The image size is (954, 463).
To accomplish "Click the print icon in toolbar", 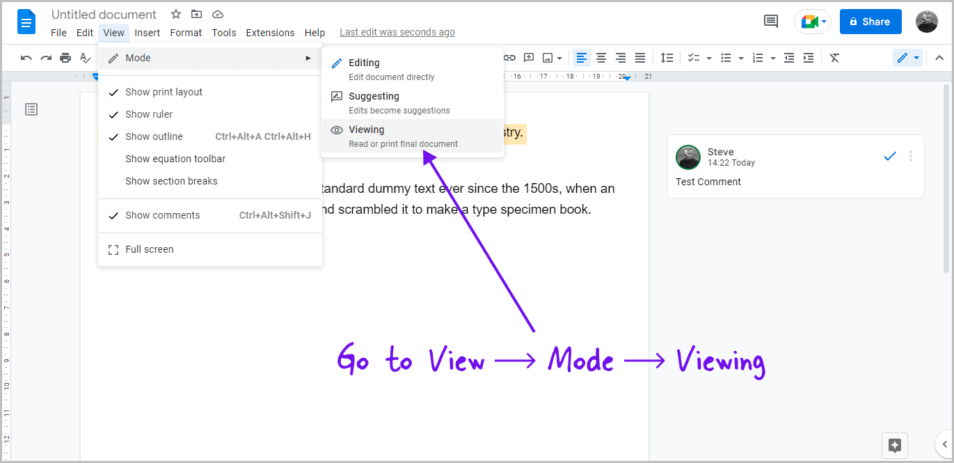I will 65,58.
